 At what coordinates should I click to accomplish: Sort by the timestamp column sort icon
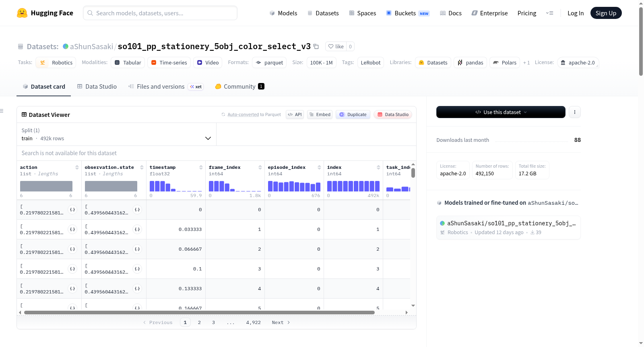click(x=201, y=167)
